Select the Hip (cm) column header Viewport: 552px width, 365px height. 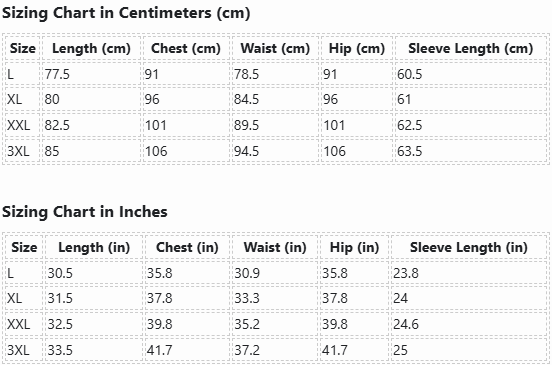point(357,48)
